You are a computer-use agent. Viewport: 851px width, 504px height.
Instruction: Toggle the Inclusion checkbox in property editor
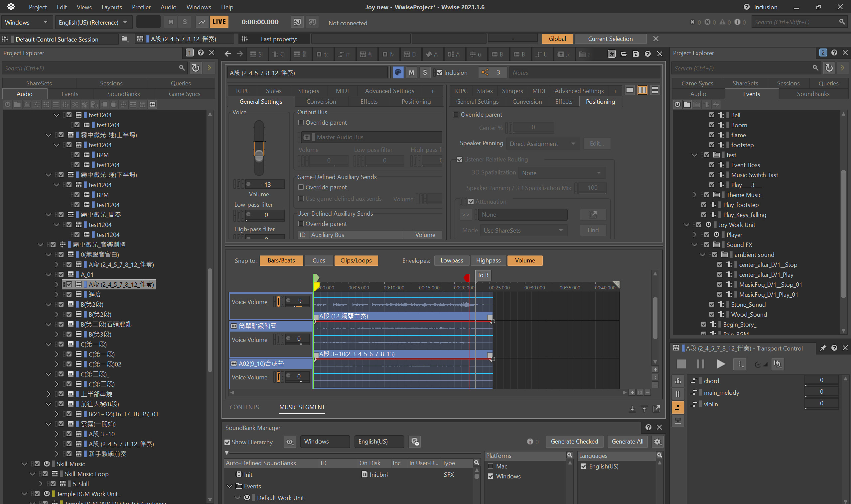439,73
